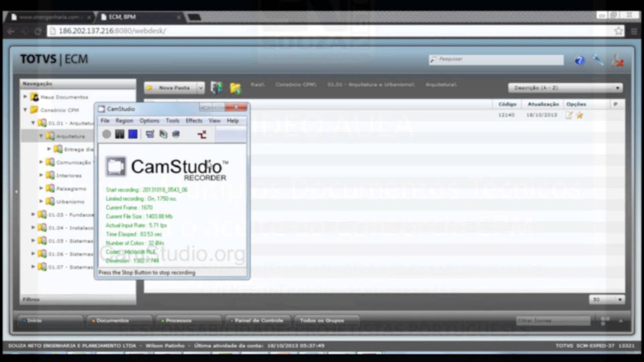Click the CamStudio icon in the title bar
The width and height of the screenshot is (644, 362).
pos(101,109)
